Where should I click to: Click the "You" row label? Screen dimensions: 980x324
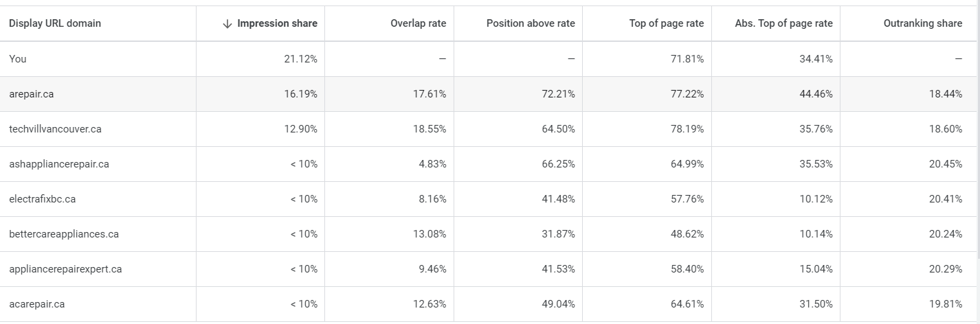pyautogui.click(x=18, y=59)
